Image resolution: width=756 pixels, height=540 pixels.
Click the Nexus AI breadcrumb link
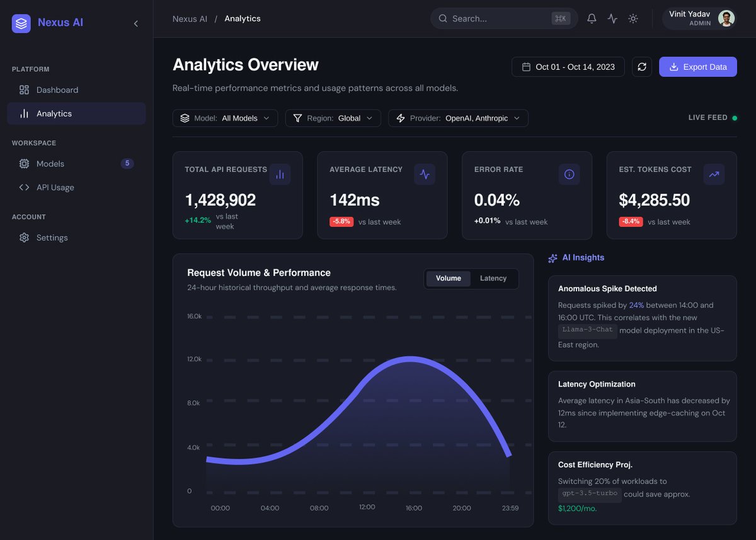pyautogui.click(x=190, y=19)
